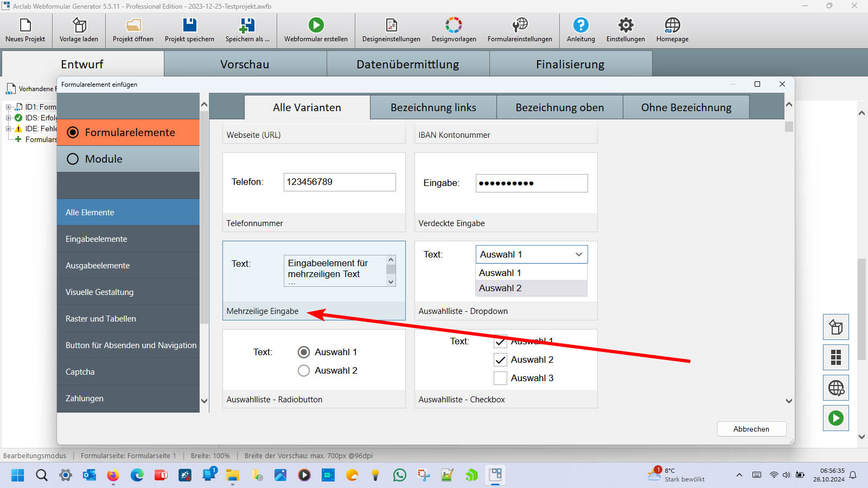Toggle the Auswahl 3 checkbox
The height and width of the screenshot is (488, 868).
coord(500,378)
